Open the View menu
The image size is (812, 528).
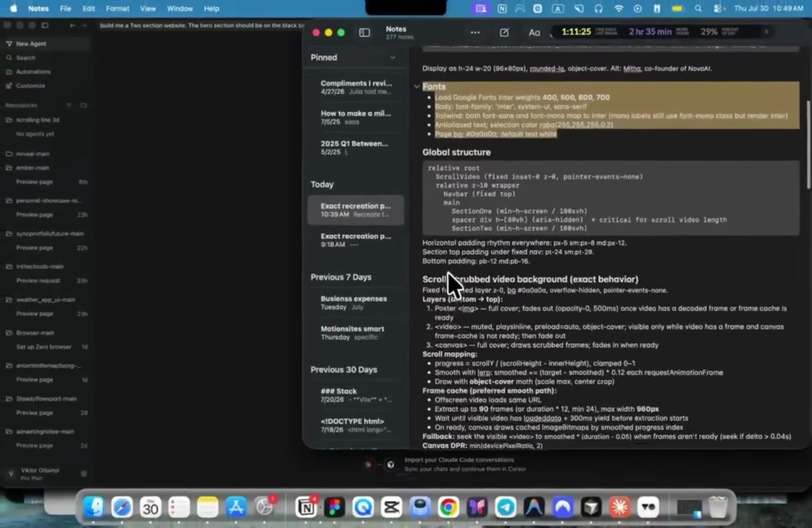148,8
